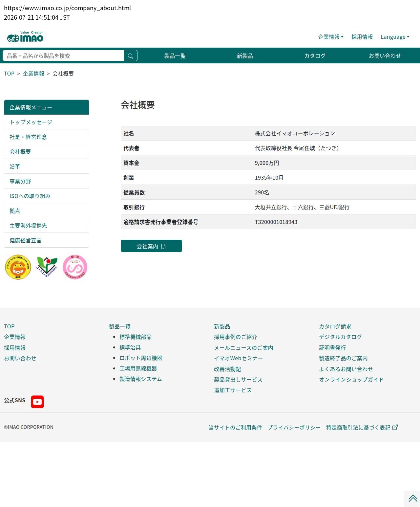Open the Language dropdown
This screenshot has width=420, height=507.
pyautogui.click(x=395, y=37)
